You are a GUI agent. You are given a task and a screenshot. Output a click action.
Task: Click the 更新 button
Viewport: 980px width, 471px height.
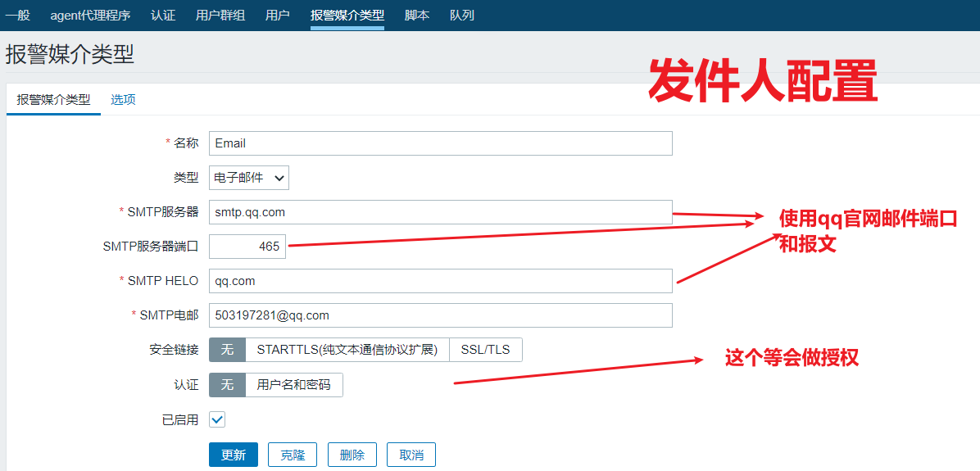234,455
